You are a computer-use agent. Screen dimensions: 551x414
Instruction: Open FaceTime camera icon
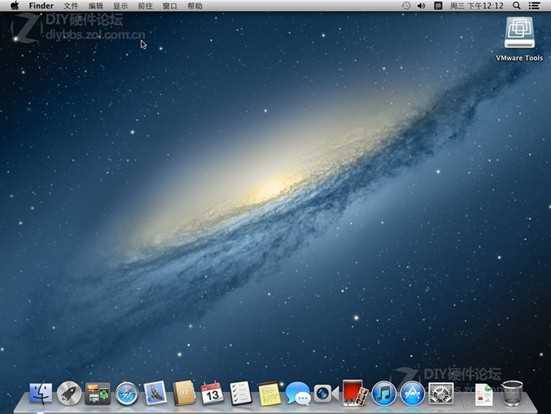326,393
